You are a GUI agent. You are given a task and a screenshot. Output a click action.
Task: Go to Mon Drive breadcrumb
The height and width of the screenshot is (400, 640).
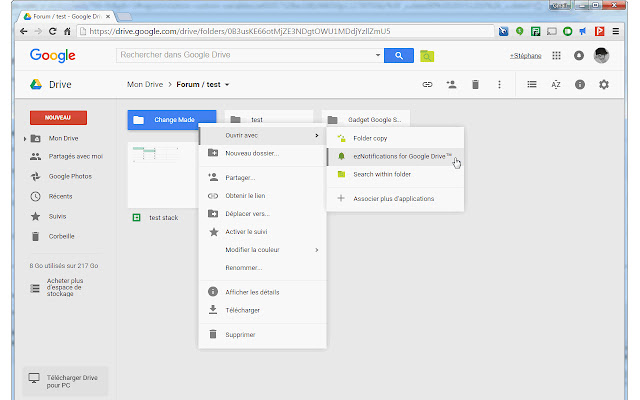145,84
